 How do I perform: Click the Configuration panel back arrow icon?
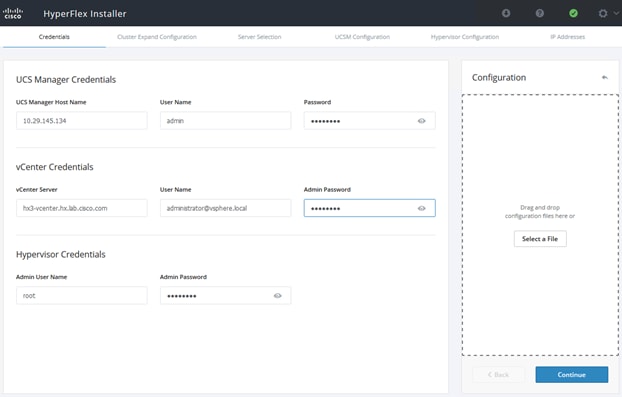pyautogui.click(x=605, y=77)
